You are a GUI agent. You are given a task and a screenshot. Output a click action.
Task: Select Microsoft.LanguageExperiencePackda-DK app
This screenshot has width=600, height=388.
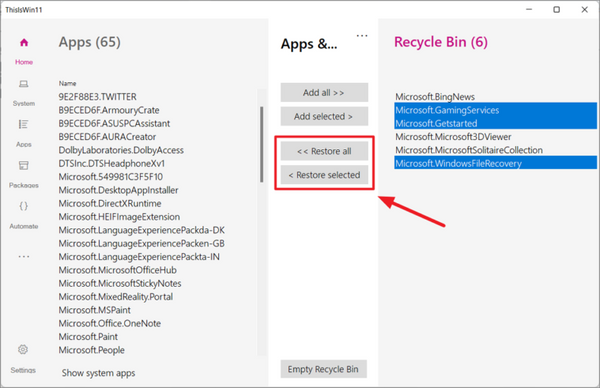[x=142, y=230]
